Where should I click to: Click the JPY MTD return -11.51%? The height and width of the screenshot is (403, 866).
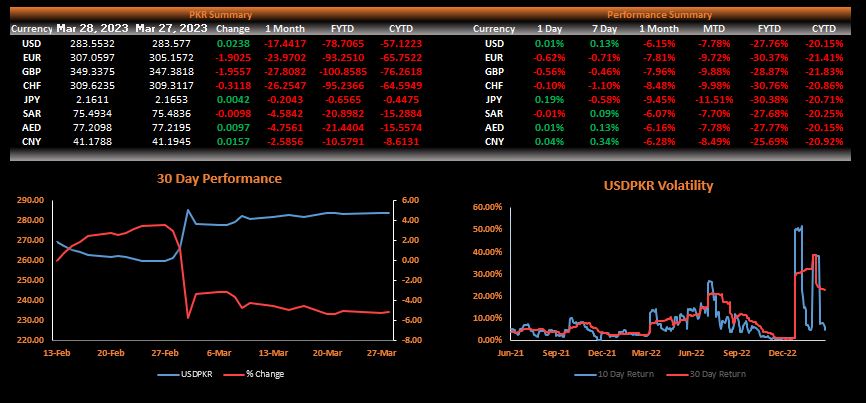(x=714, y=100)
